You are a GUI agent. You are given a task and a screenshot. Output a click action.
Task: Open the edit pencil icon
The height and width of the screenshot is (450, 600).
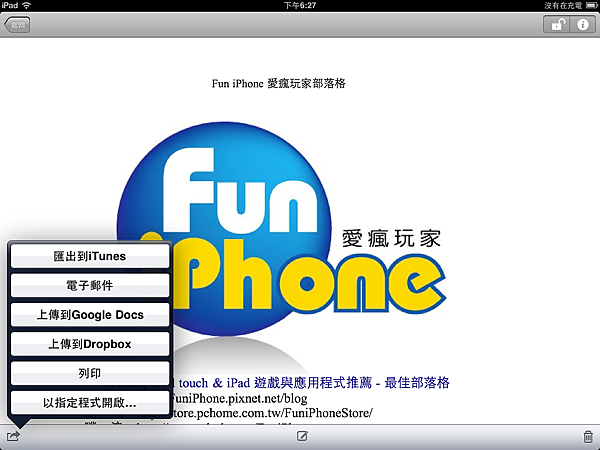pos(302,436)
